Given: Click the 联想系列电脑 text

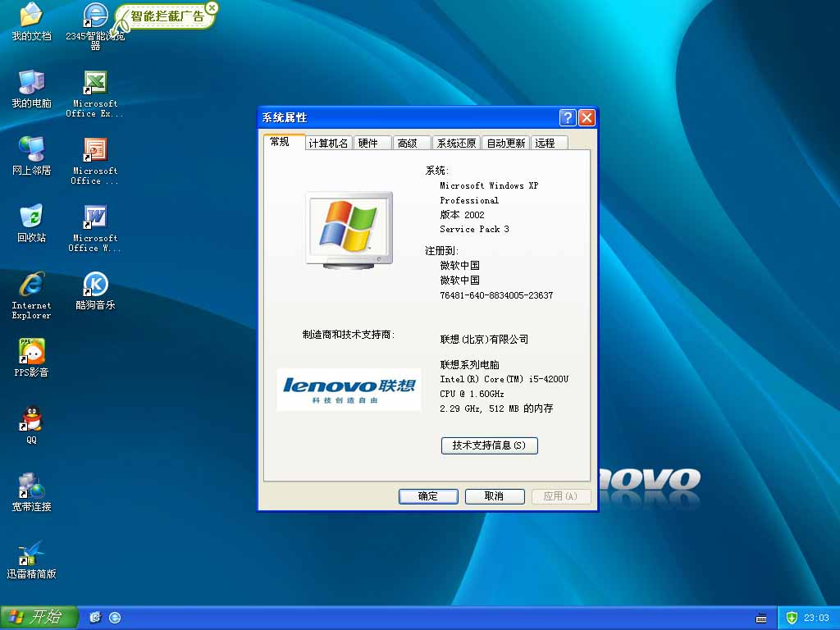Looking at the screenshot, I should click(469, 365).
